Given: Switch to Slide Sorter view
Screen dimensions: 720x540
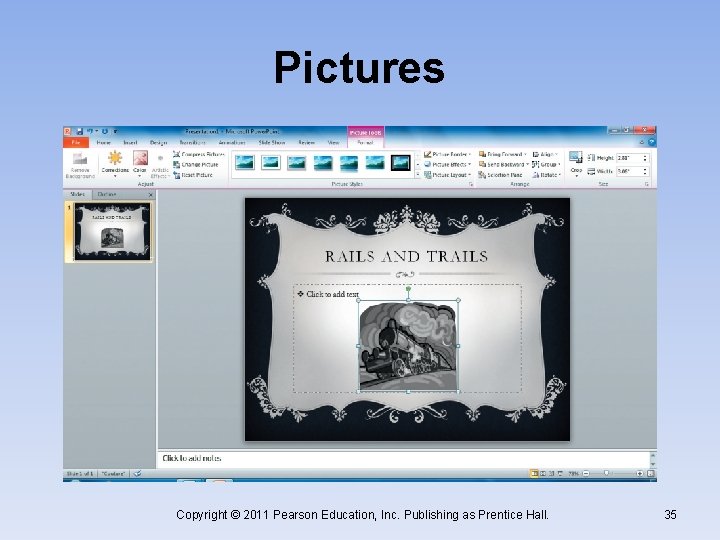Looking at the screenshot, I should [x=543, y=473].
